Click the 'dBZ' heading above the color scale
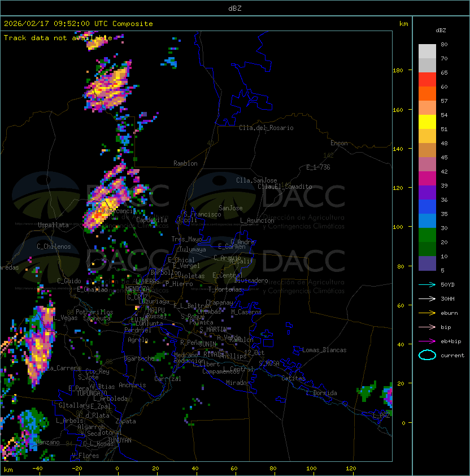The image size is (470, 476). coord(441,31)
